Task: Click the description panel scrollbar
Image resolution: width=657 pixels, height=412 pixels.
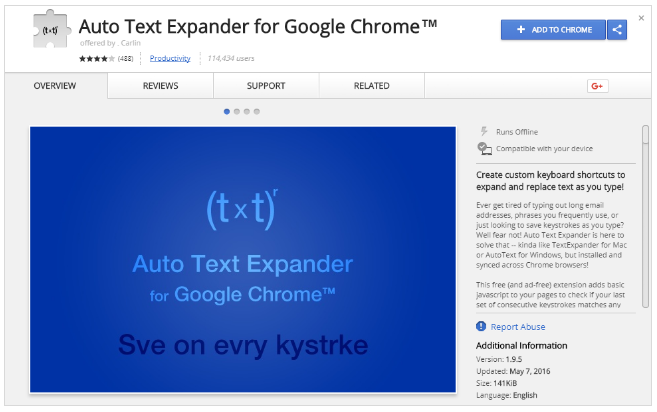Action: coord(646,216)
